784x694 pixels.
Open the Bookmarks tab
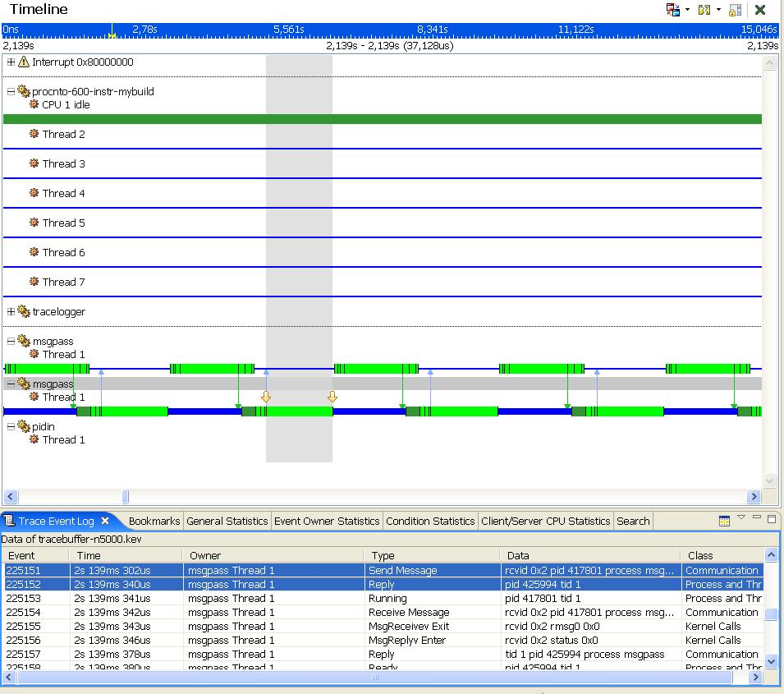point(154,521)
